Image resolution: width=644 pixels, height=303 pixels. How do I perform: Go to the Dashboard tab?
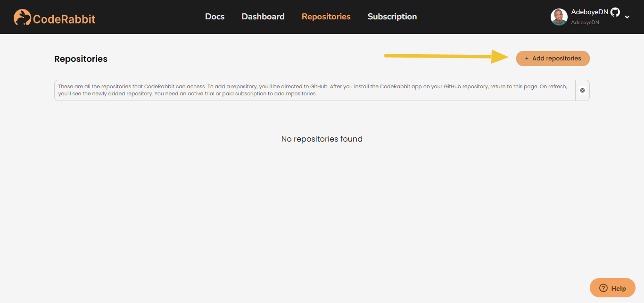[x=263, y=17]
